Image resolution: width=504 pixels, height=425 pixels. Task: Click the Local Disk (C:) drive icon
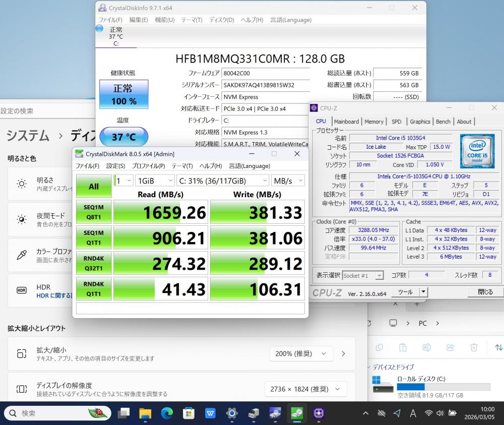pos(383,384)
